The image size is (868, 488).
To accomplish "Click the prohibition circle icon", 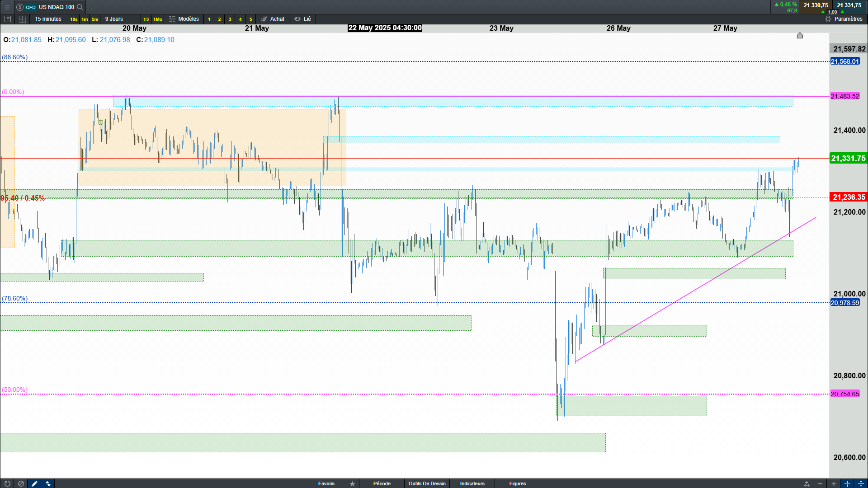I will click(x=21, y=483).
